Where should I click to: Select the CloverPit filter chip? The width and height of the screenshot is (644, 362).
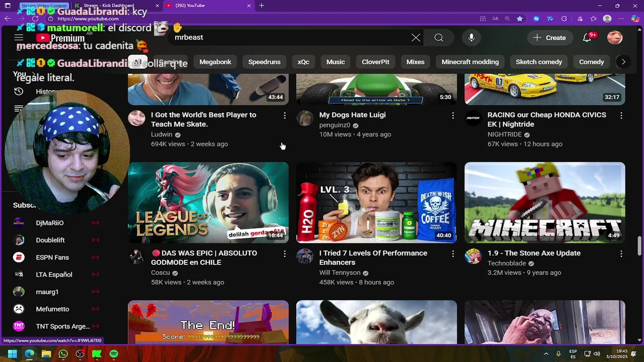[376, 62]
